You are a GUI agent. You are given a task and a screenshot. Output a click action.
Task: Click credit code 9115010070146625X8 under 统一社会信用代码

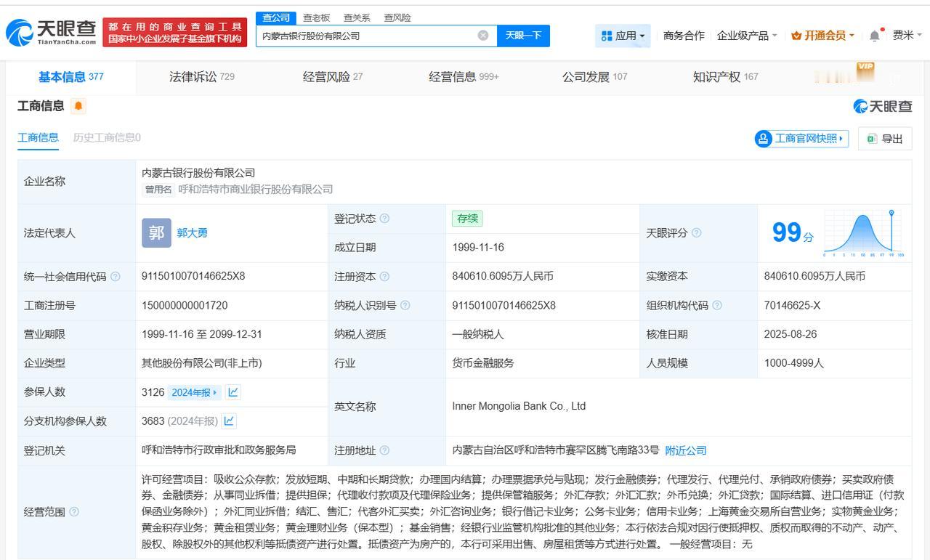click(193, 277)
